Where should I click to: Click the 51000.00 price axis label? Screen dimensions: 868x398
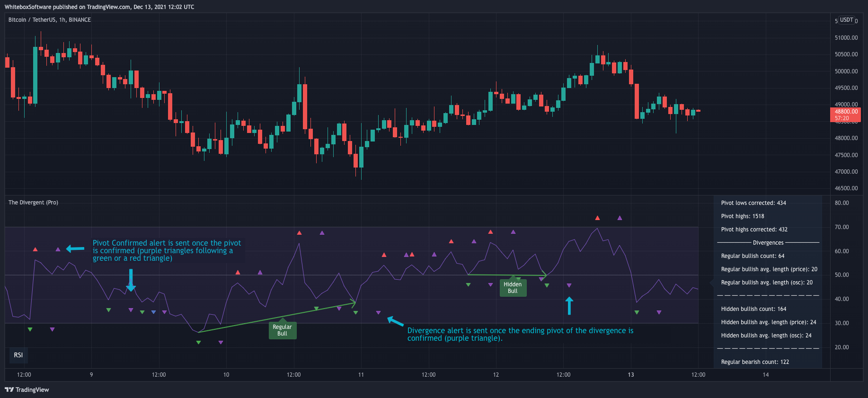(846, 38)
